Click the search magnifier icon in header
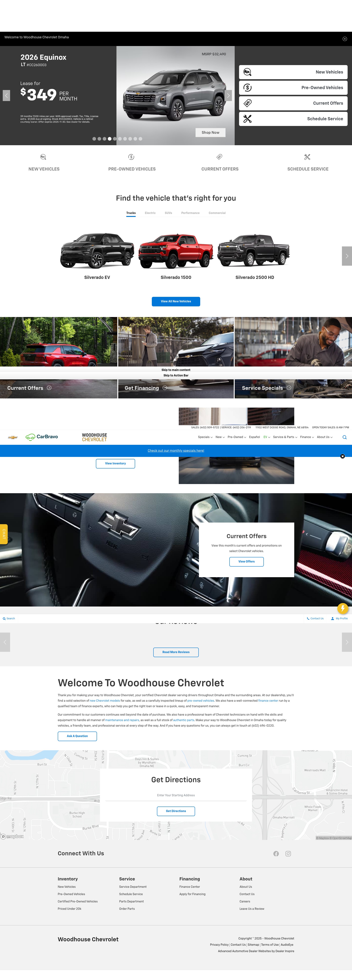The image size is (352, 980). (344, 437)
